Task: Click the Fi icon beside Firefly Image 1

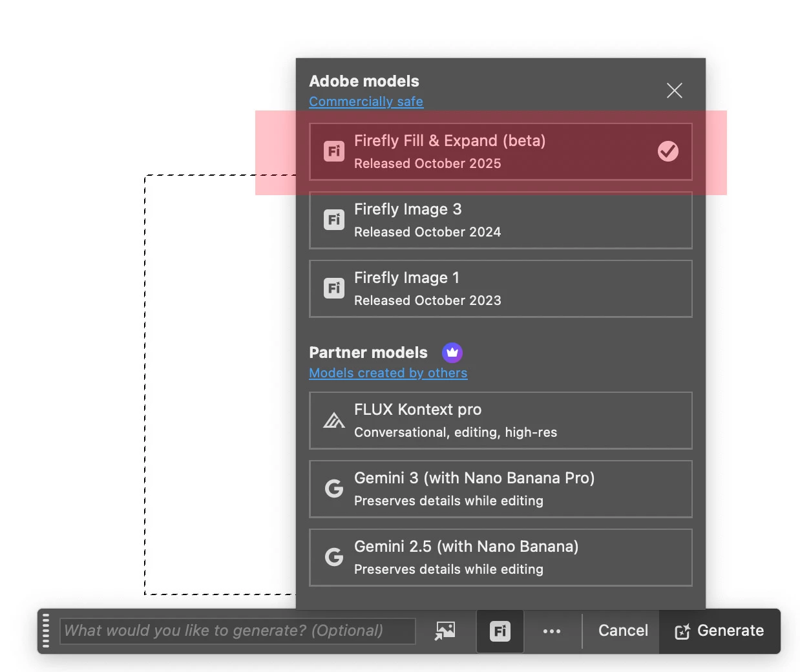Action: [x=334, y=288]
